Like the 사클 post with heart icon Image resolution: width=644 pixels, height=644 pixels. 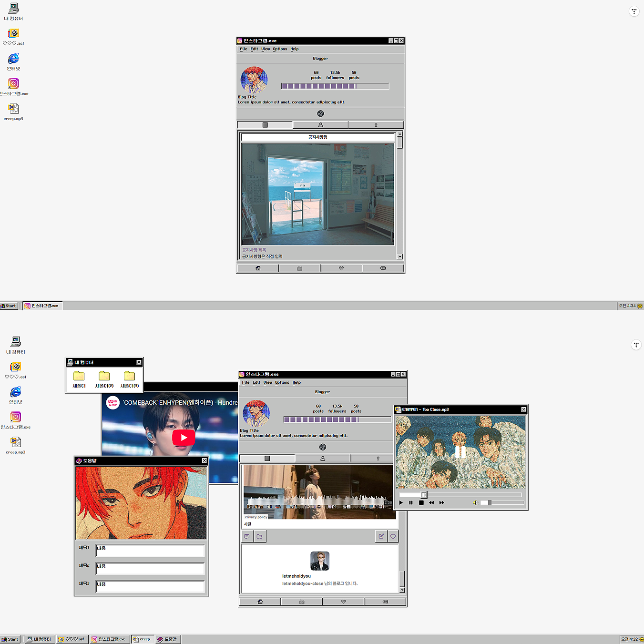[393, 536]
